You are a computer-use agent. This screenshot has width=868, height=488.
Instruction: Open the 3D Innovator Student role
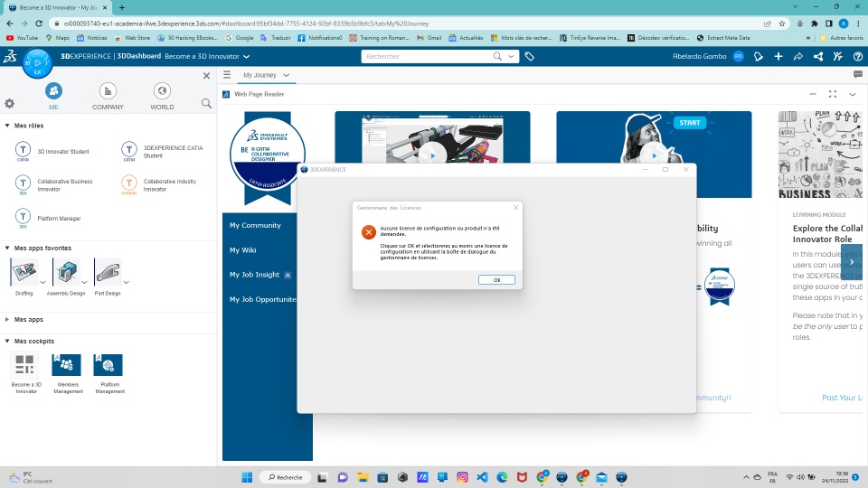52,151
